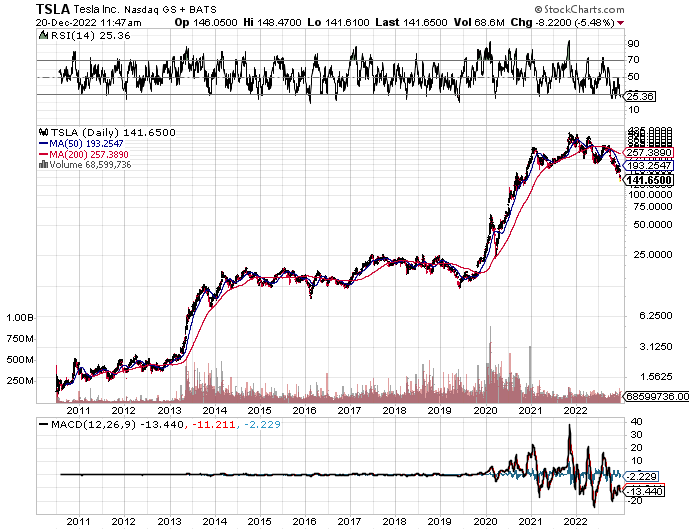The height and width of the screenshot is (531, 689).
Task: Click the -2.229 flag on the MACD axis
Action: pos(641,477)
